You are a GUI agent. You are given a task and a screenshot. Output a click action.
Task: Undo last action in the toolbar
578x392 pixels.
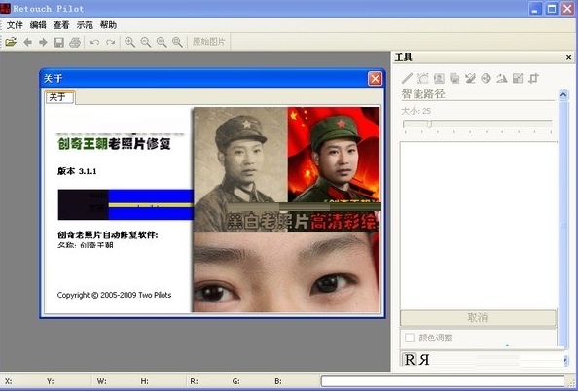(x=95, y=42)
